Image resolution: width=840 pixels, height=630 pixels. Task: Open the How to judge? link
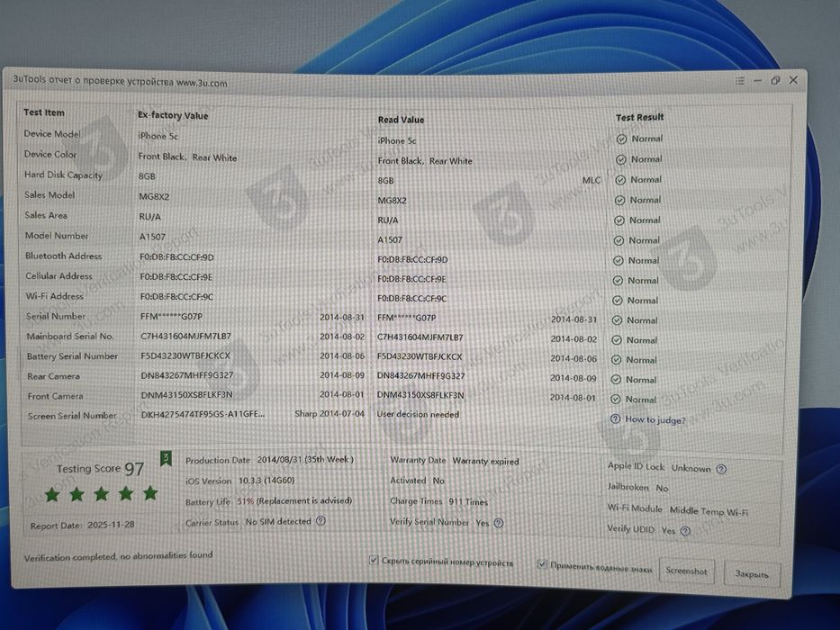tap(655, 420)
